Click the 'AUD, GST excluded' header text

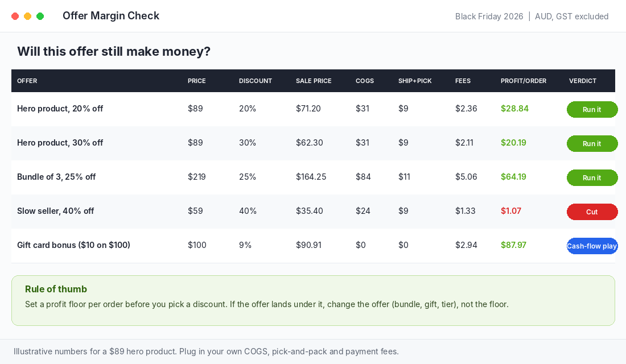572,16
